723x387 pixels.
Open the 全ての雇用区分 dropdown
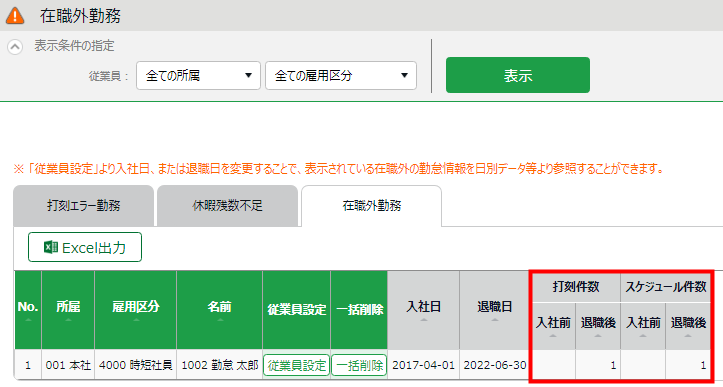click(341, 75)
